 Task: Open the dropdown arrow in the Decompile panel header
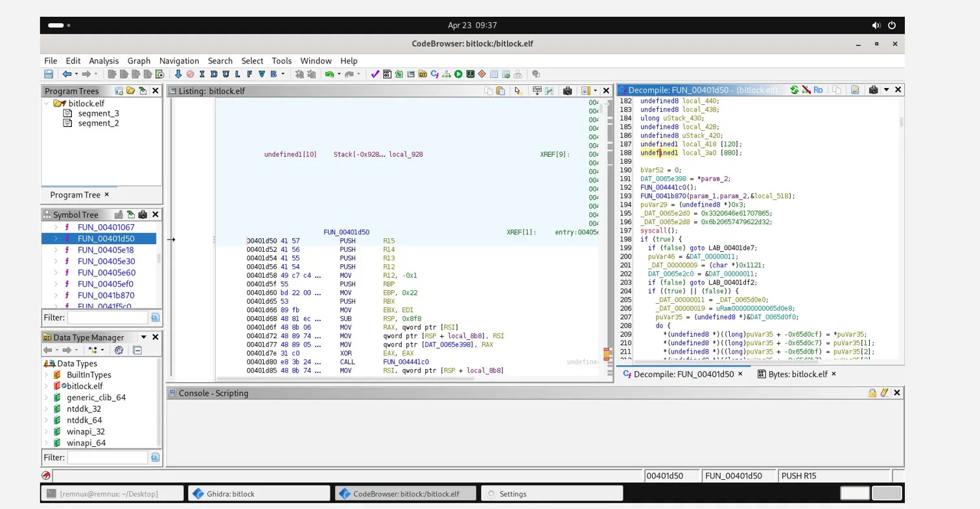point(887,90)
